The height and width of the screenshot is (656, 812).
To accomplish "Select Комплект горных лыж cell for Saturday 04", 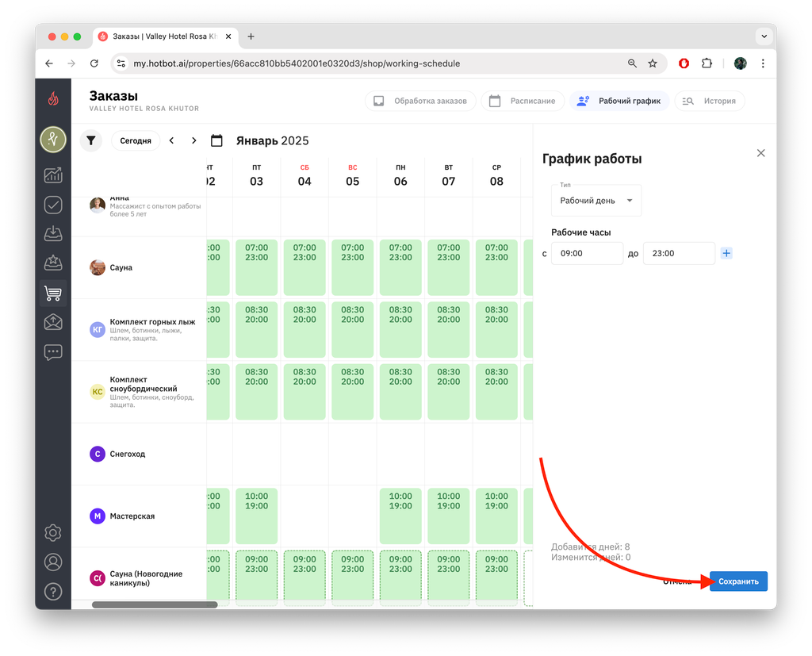I will point(304,329).
